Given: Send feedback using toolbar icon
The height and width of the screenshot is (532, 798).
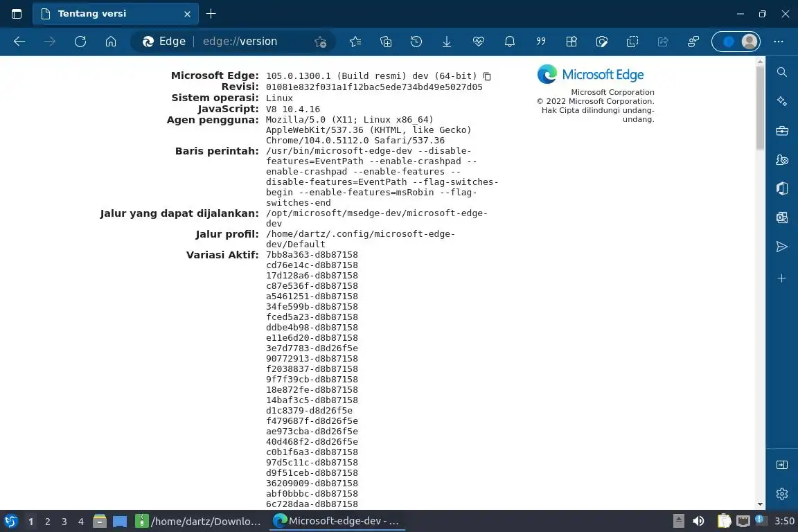Looking at the screenshot, I should pyautogui.click(x=693, y=42).
